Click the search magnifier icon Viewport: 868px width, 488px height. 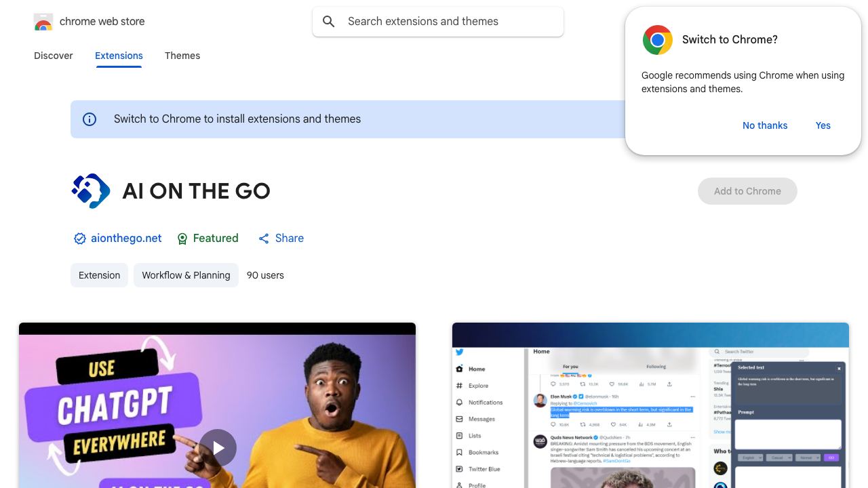[329, 22]
